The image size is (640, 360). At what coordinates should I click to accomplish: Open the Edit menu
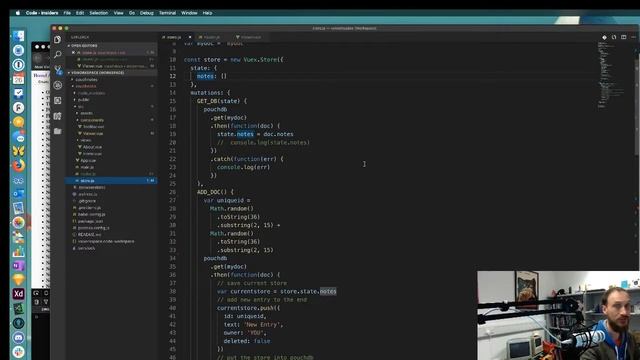tap(80, 13)
